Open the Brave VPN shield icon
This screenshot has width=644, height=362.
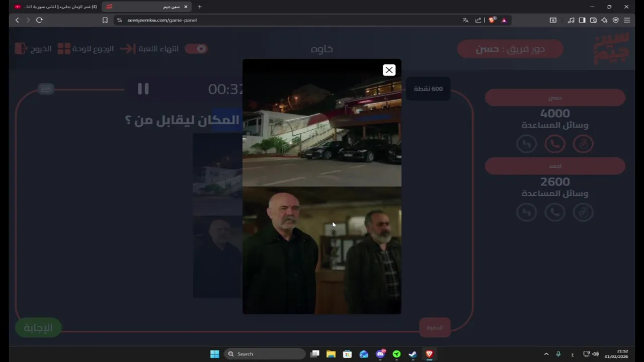615,20
